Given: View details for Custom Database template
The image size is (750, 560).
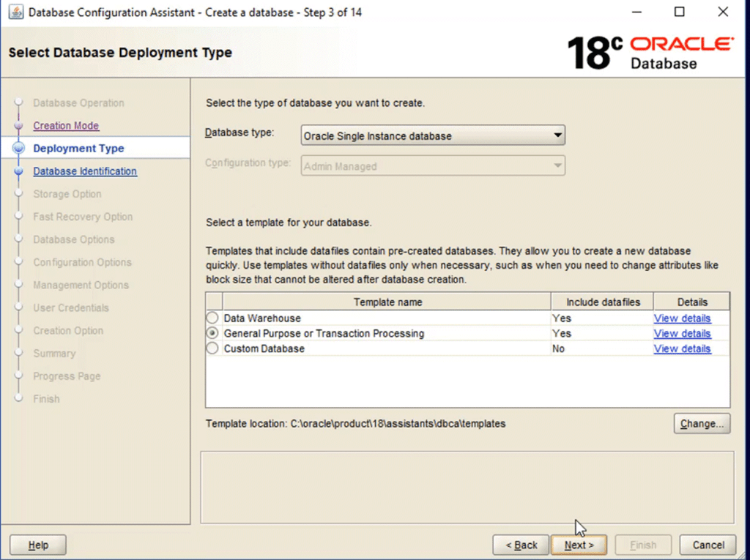Looking at the screenshot, I should coord(682,348).
